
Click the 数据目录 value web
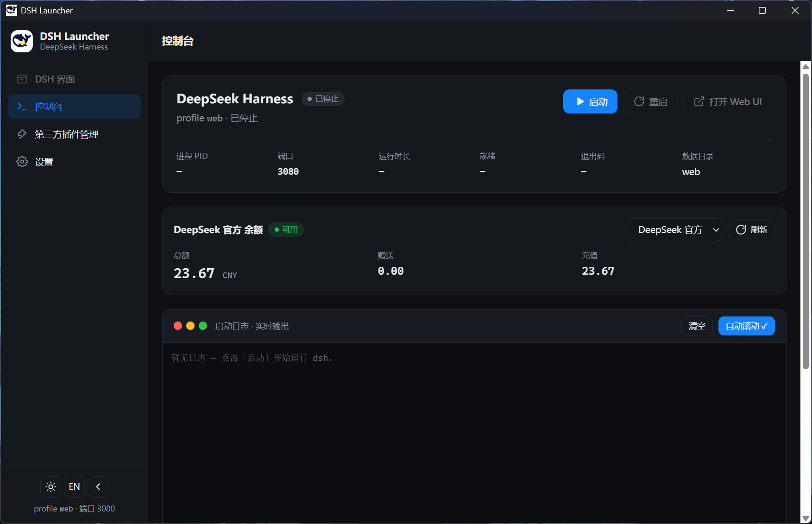691,172
